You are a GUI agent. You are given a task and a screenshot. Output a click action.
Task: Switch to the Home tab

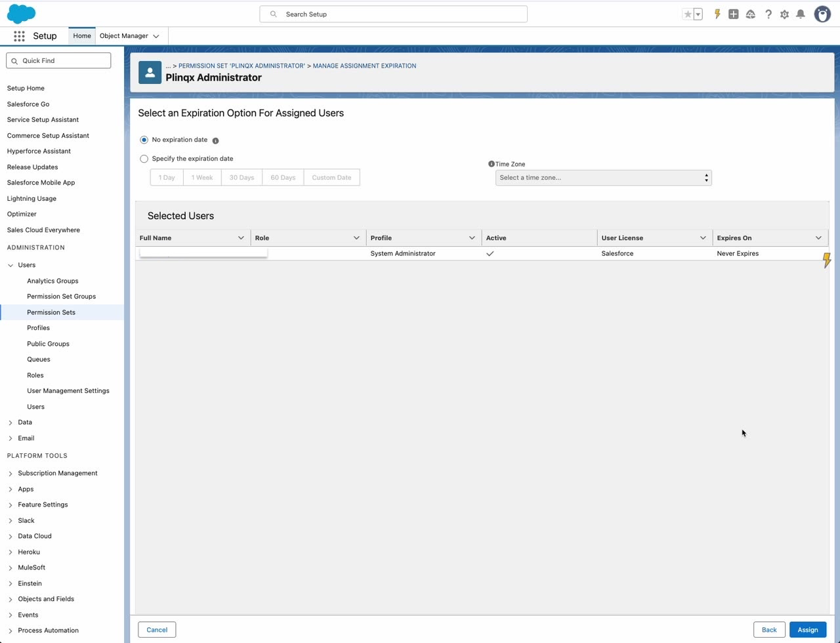pyautogui.click(x=82, y=36)
